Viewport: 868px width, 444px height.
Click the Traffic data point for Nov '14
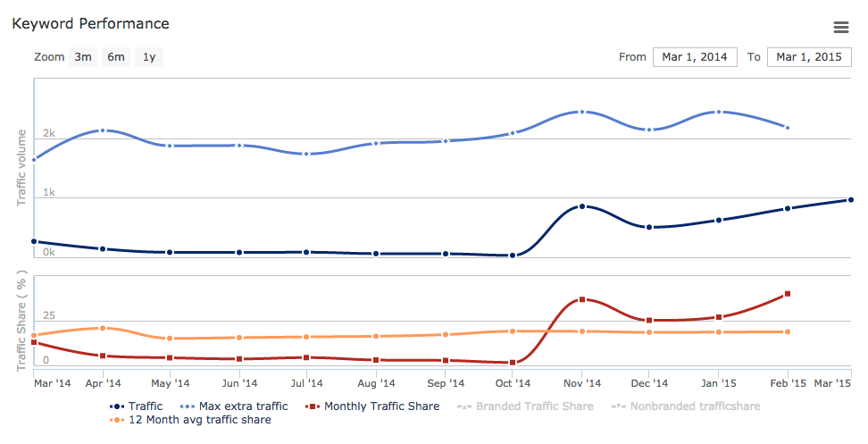point(582,206)
